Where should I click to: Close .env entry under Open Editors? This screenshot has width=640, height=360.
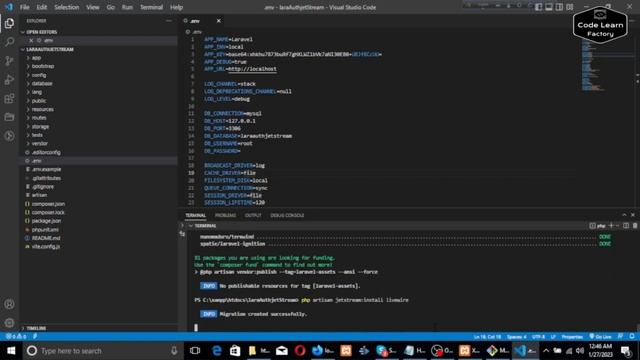pos(31,40)
